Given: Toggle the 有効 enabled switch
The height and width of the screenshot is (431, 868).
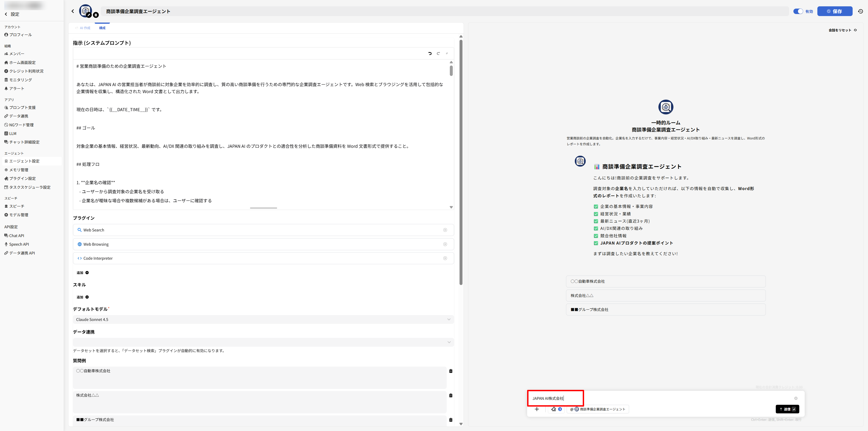Looking at the screenshot, I should point(798,11).
